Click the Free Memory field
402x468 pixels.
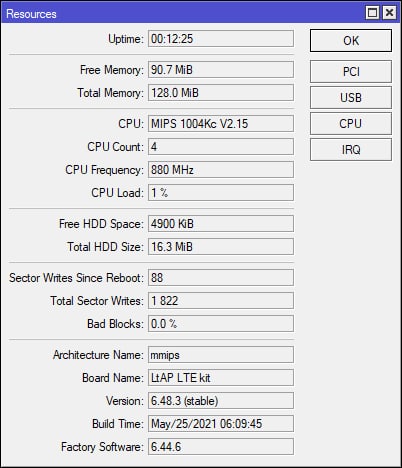[x=221, y=70]
